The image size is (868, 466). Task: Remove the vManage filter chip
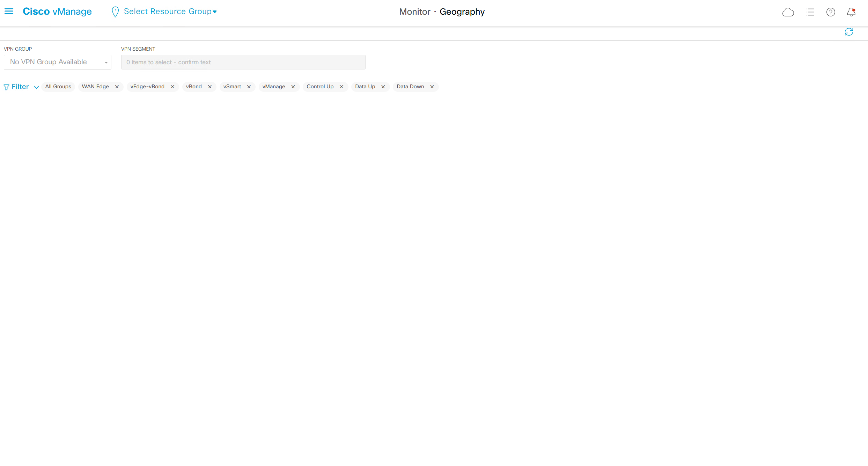(x=293, y=87)
